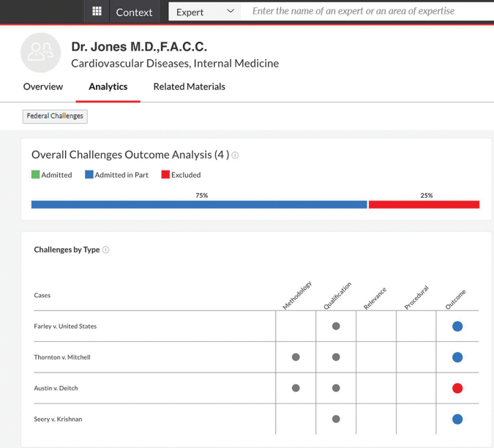The height and width of the screenshot is (448, 494).
Task: Click Thornton v. Mitchell qualification dot
Action: 336,357
